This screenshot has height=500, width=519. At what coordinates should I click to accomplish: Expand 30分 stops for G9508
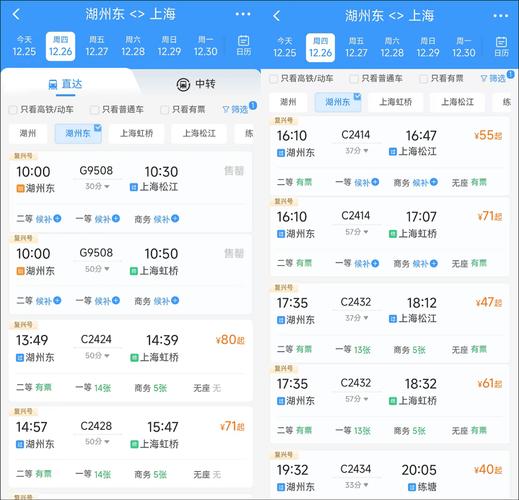(97, 186)
